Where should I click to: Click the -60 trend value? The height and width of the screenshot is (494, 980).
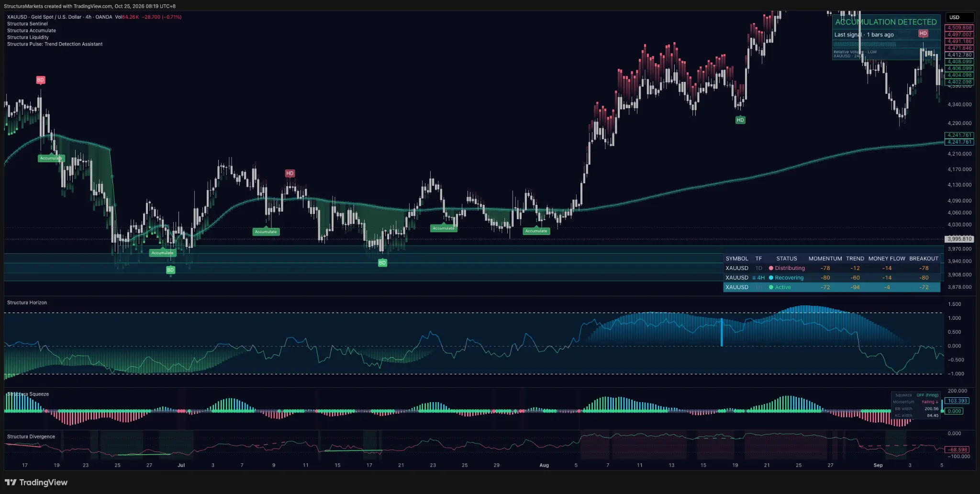click(x=855, y=278)
